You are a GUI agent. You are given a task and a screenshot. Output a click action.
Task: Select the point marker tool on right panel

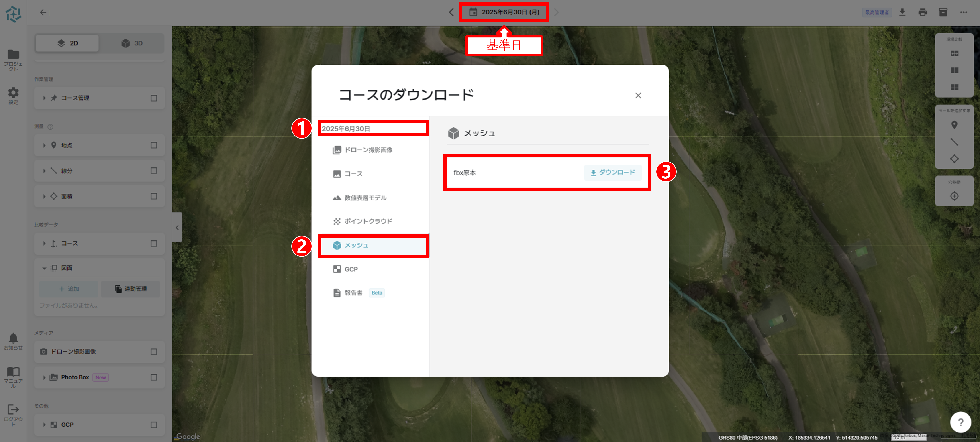pos(954,125)
